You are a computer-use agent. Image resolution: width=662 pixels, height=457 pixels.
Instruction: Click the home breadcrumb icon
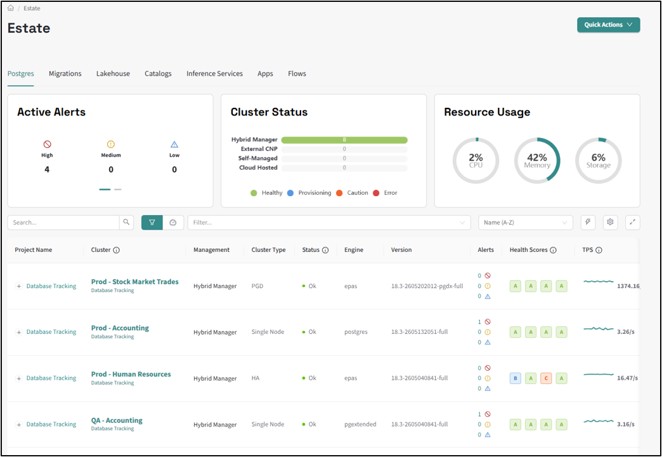tap(11, 8)
